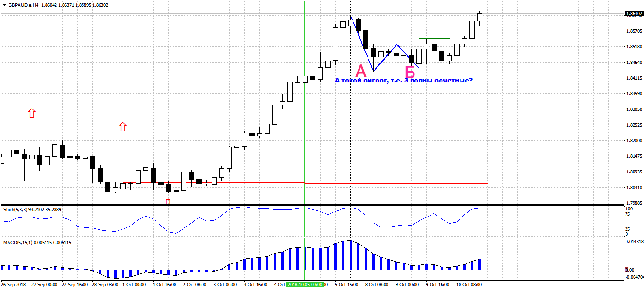644x290 pixels.
Task: Click the green date label 2018.10.05 00:00
Action: point(305,285)
